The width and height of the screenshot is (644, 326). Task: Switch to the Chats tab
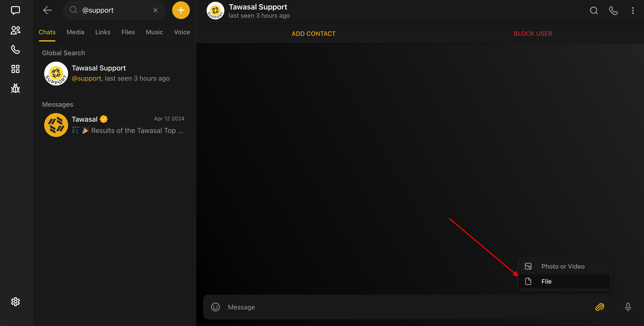click(x=47, y=32)
